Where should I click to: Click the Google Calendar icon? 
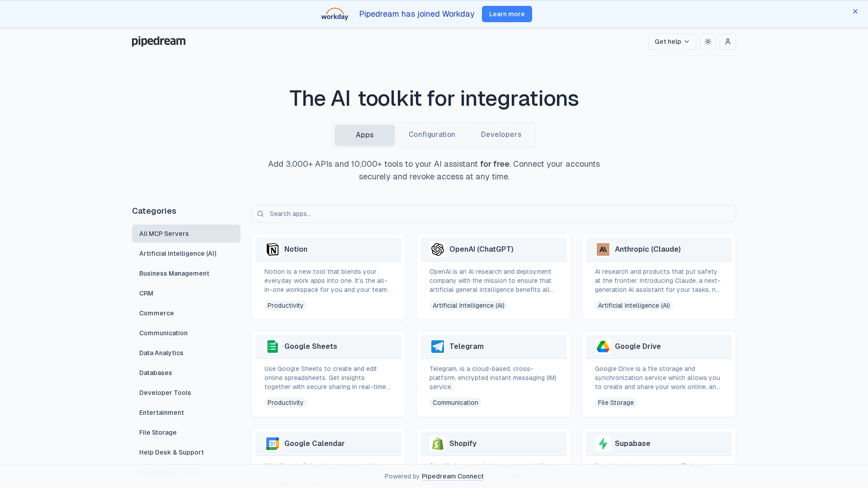pos(272,444)
